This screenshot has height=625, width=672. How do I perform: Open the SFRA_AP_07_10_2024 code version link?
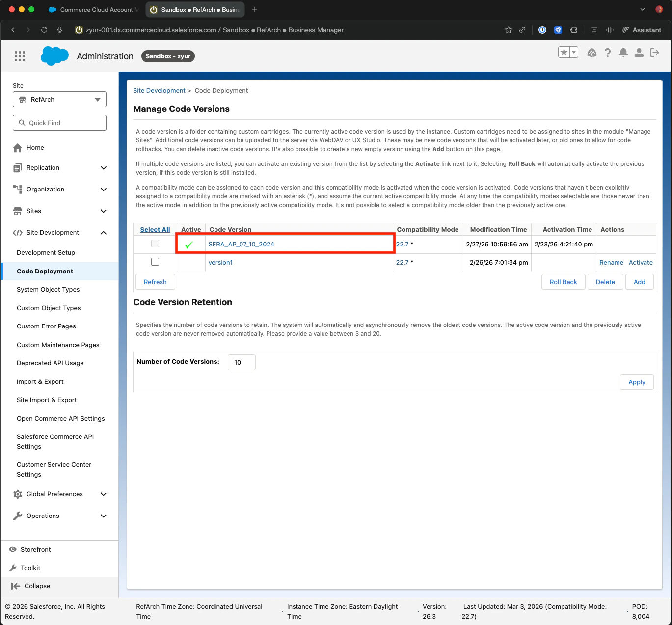[x=242, y=244]
